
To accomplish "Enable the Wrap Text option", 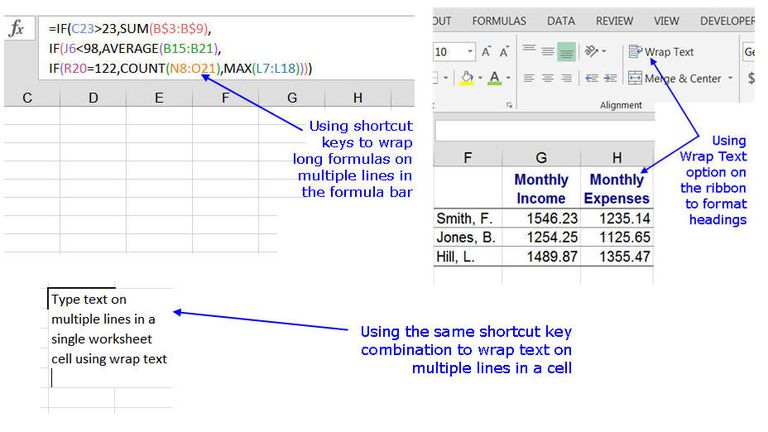I will (x=661, y=51).
